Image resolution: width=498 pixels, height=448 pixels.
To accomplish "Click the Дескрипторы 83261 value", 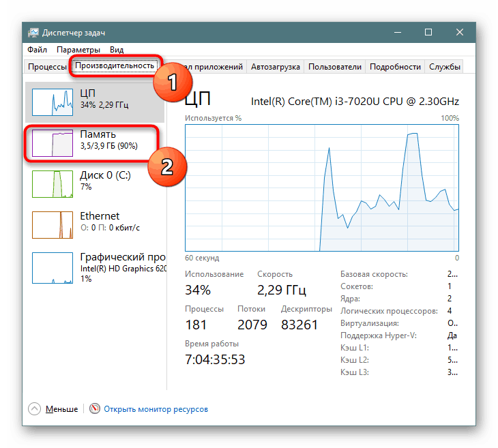I will [299, 325].
